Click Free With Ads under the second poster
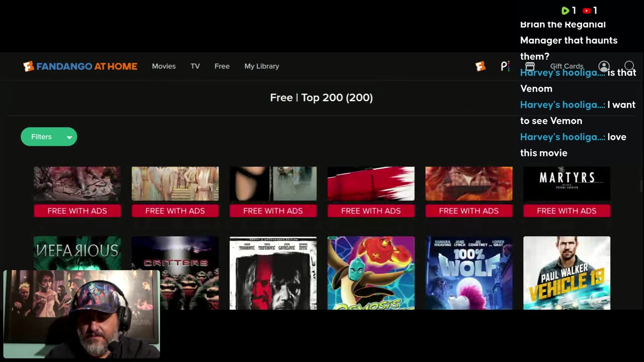644x362 pixels. (x=175, y=211)
